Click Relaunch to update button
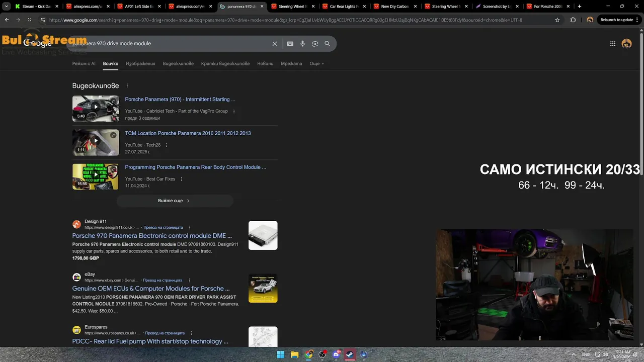Image resolution: width=644 pixels, height=362 pixels. click(x=619, y=20)
